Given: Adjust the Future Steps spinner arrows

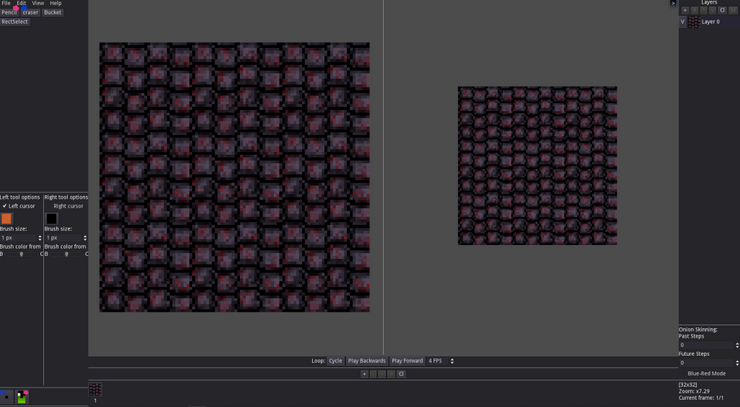Looking at the screenshot, I should 737,363.
